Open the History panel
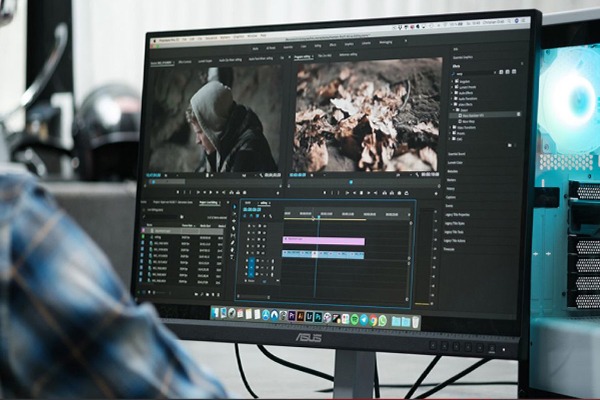This screenshot has width=600, height=400. click(x=450, y=189)
